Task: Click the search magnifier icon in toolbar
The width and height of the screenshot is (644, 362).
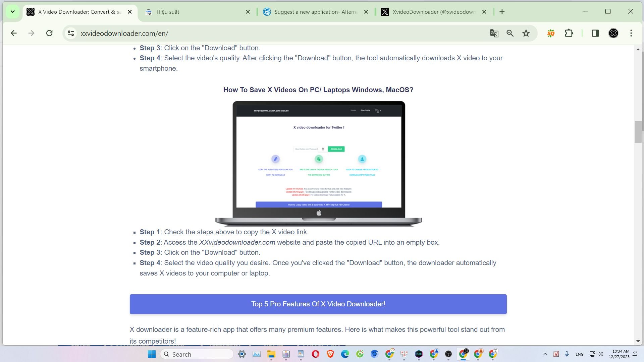Action: 511,33
